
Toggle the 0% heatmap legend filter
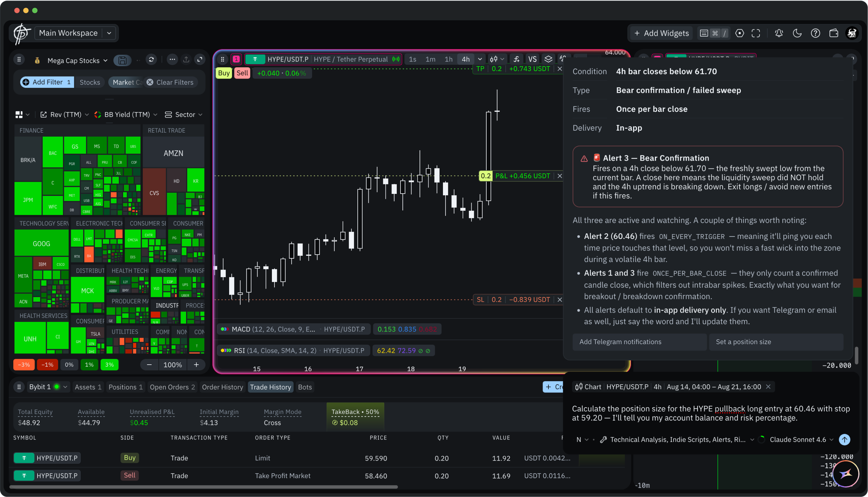click(x=69, y=365)
